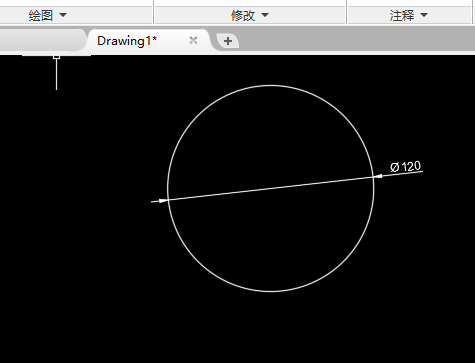Expand the 注释 panel dropdown
This screenshot has width=475, height=363.
[424, 15]
